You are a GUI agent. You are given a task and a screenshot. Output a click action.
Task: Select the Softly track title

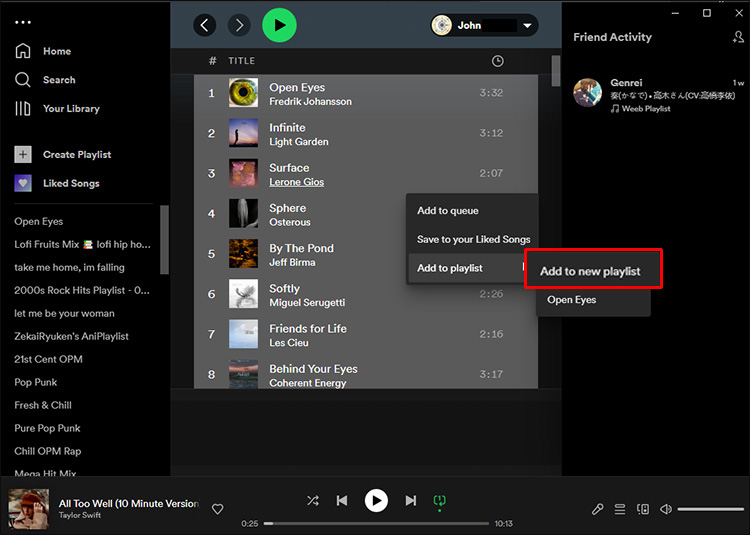(285, 288)
